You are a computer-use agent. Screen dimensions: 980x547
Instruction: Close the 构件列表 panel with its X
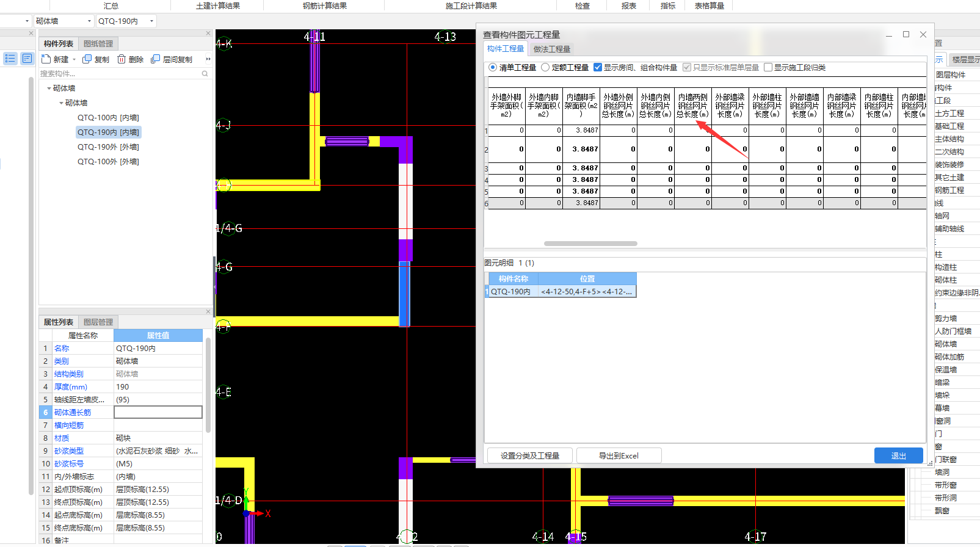[208, 34]
